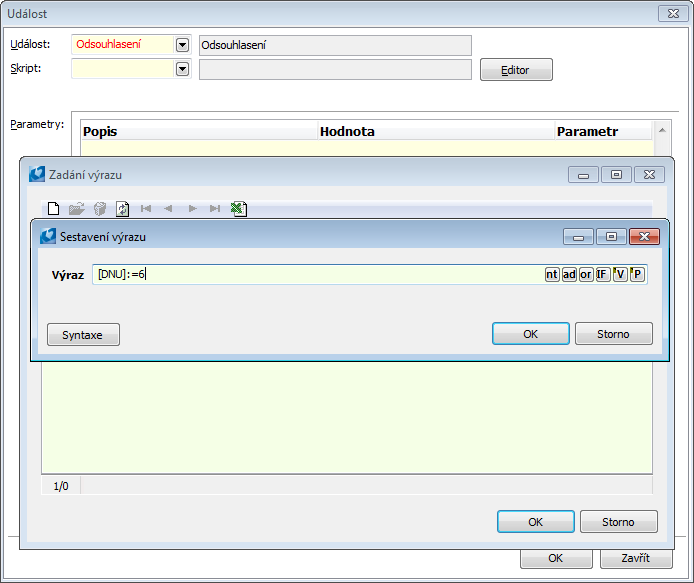Cancel with Storno in Sestavení výrazu
The height and width of the screenshot is (583, 694).
click(x=613, y=334)
